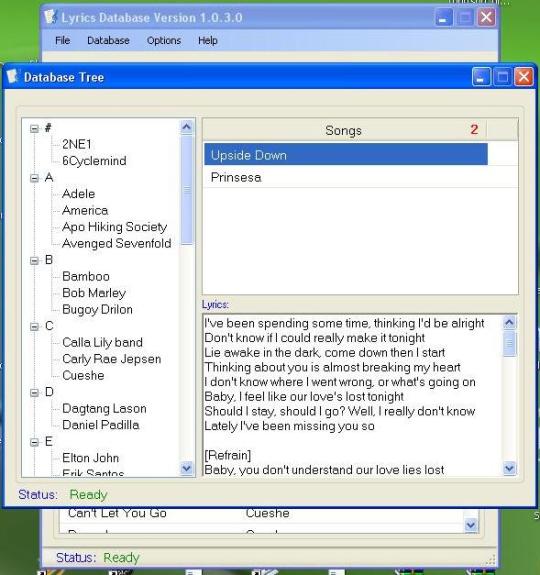Close the Lyrics Database main window
This screenshot has width=540, height=575.
pos(486,17)
